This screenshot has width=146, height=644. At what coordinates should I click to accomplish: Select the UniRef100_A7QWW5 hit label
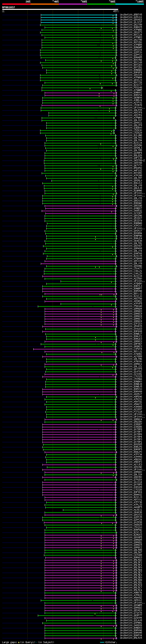pos(131,90)
